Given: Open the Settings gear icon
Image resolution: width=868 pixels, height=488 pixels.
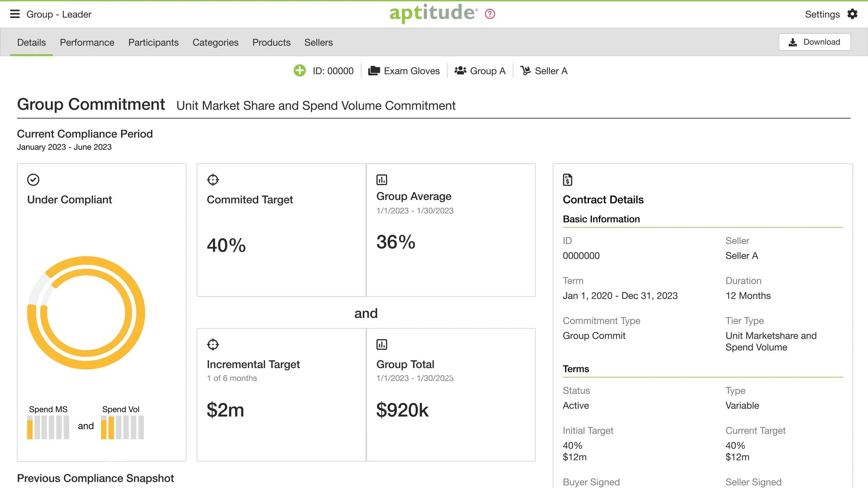Looking at the screenshot, I should pyautogui.click(x=852, y=14).
